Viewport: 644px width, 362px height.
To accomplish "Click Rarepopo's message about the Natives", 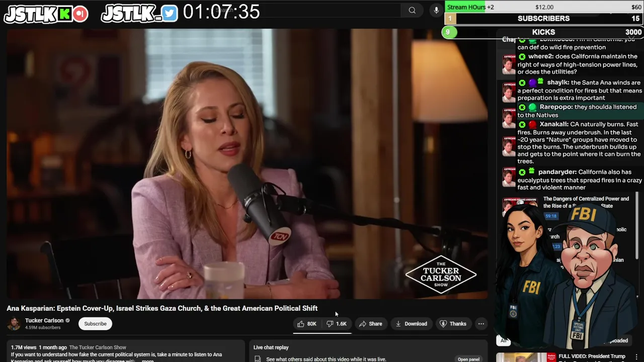I will pos(580,111).
